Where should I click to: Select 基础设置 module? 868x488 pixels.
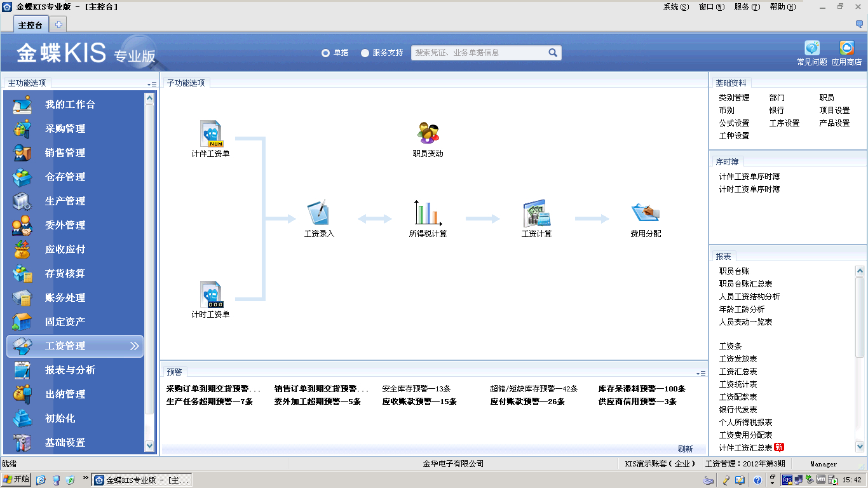click(65, 442)
